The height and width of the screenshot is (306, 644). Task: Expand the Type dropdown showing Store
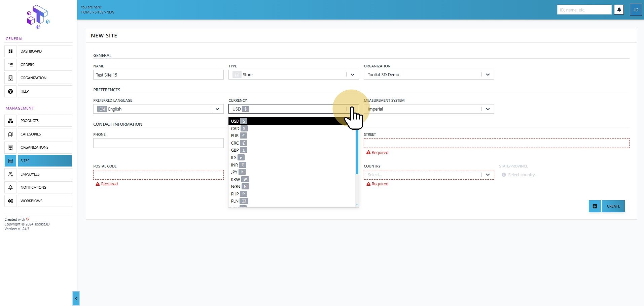(x=353, y=75)
